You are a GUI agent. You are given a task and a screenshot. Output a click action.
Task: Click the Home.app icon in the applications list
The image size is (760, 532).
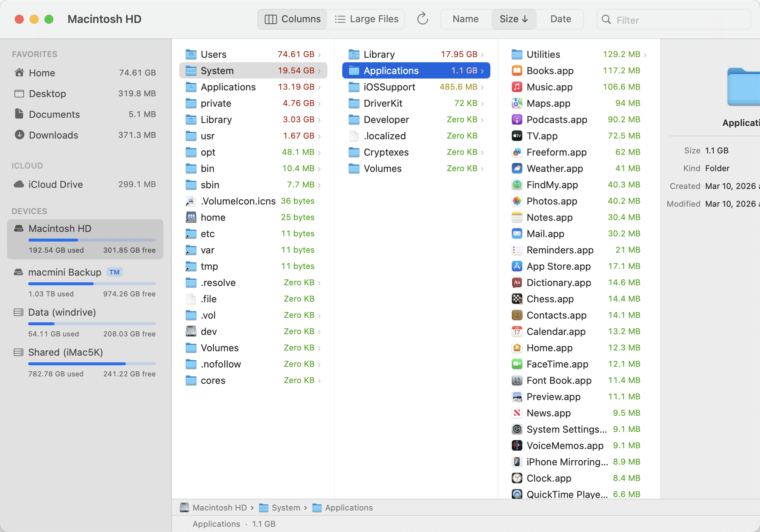point(517,348)
